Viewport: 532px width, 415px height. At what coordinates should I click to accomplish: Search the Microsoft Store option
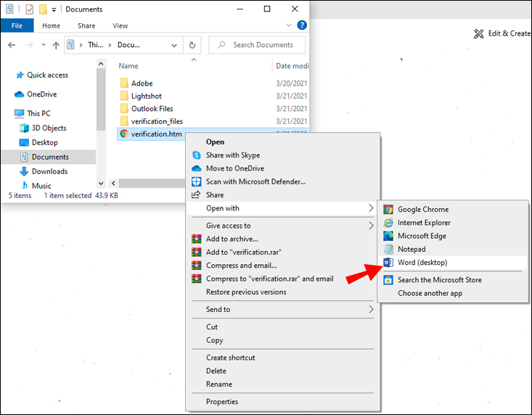pos(453,280)
